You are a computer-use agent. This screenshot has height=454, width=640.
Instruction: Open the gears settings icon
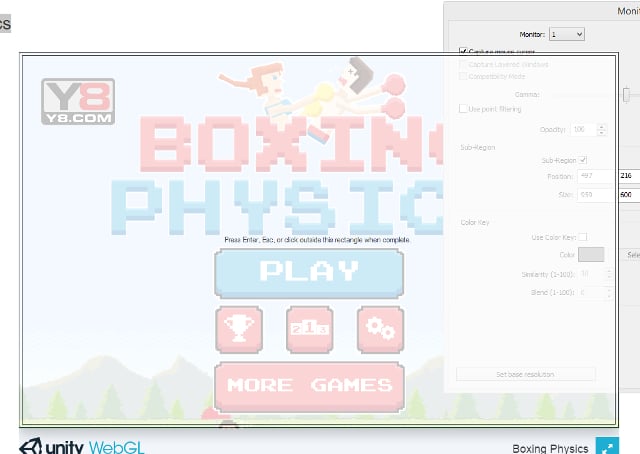[380, 329]
